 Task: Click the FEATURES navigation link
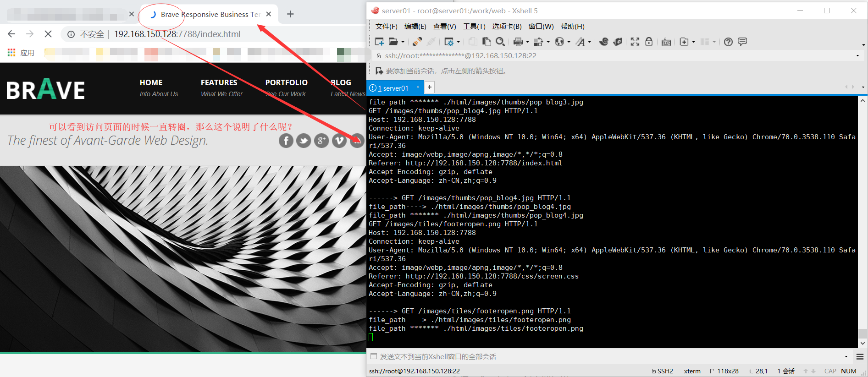[x=219, y=82]
